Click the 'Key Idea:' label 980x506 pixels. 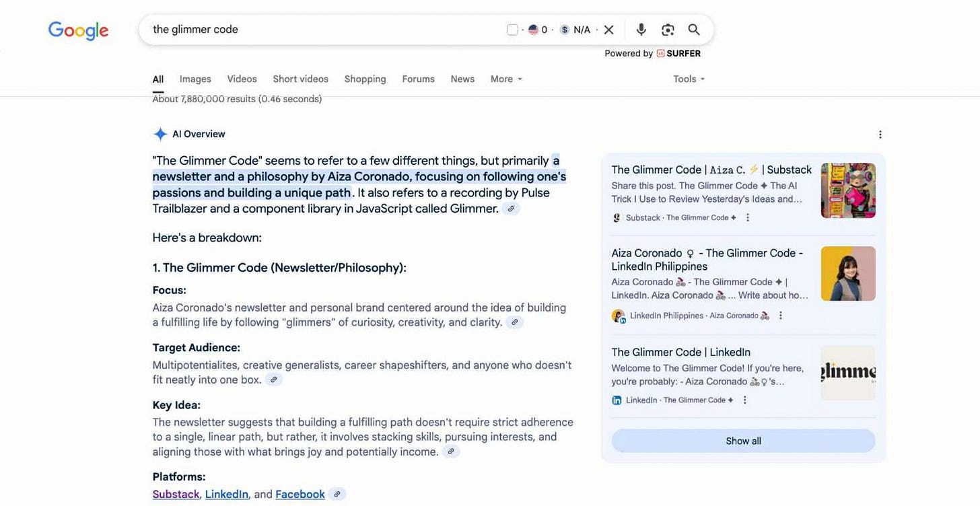coord(176,405)
